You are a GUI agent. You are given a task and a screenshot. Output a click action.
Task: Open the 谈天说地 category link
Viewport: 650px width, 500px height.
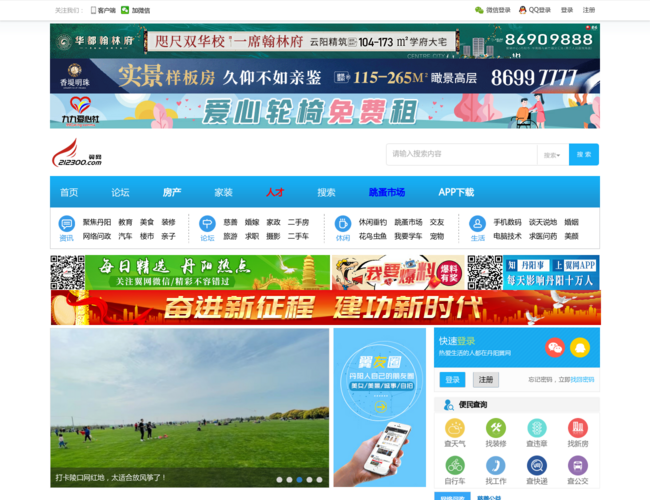(x=543, y=222)
